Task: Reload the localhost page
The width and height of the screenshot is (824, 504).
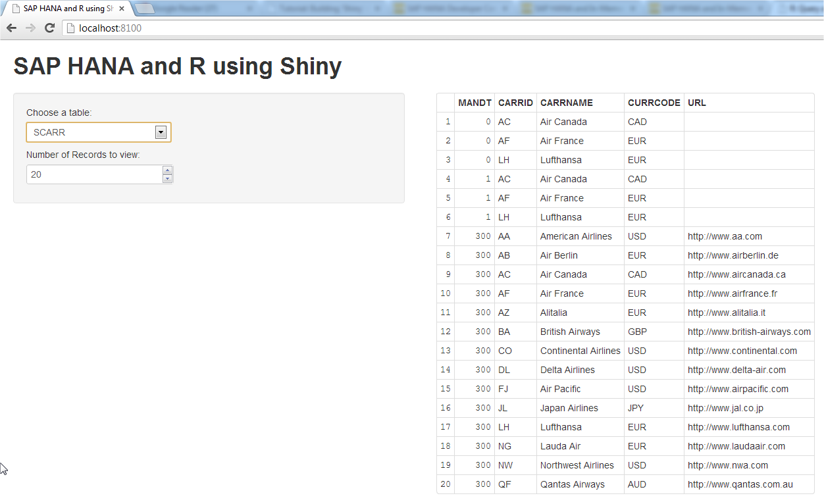Action: 49,28
